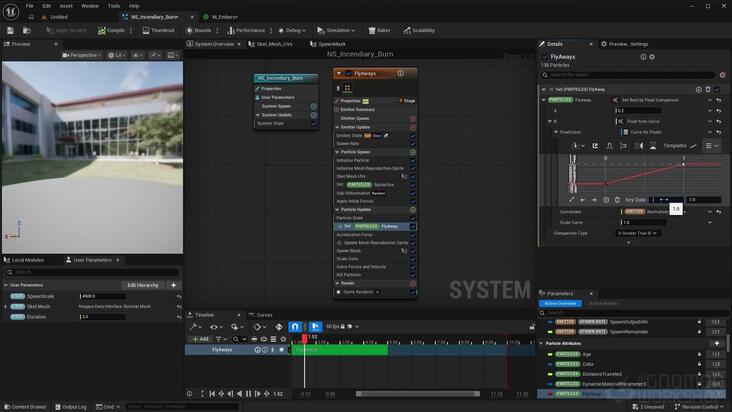Click the plus icon to add a User Parameter
732x412 pixels.
pos(174,285)
